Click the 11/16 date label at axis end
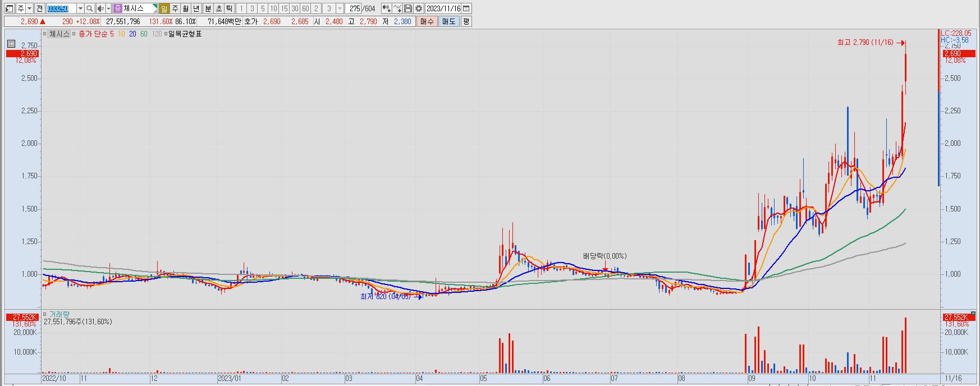The width and height of the screenshot is (980, 386). [x=953, y=379]
